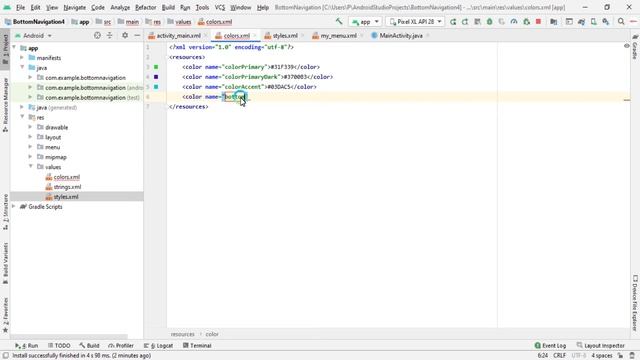640x360 pixels.
Task: Expand the drawable folder
Action: pyautogui.click(x=30, y=127)
